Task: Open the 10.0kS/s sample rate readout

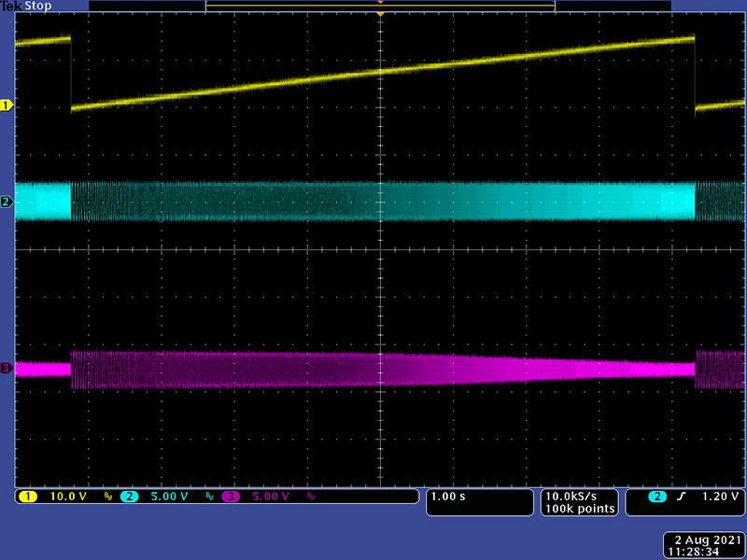Action: (578, 496)
